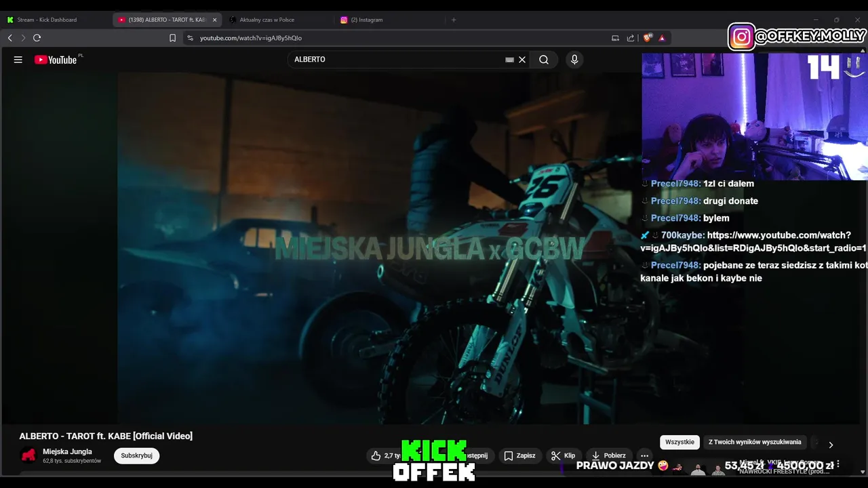Viewport: 868px width, 488px height.
Task: Go forward with the browser forward arrow
Action: (23, 38)
